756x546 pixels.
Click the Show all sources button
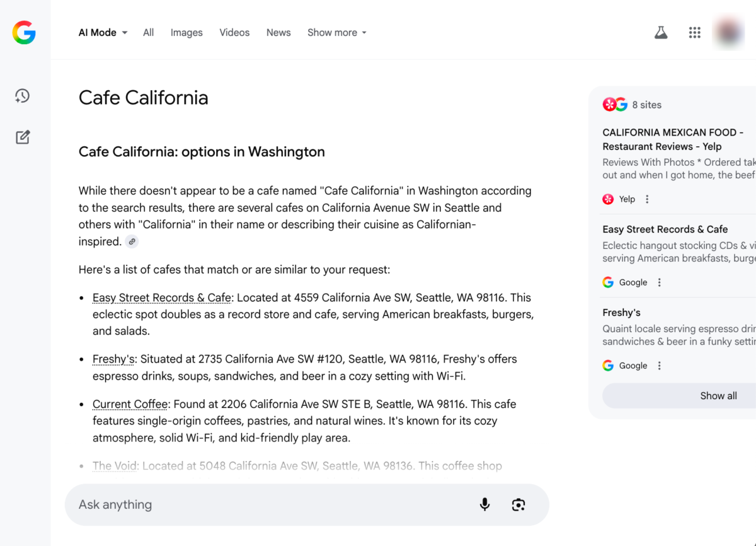pyautogui.click(x=679, y=396)
